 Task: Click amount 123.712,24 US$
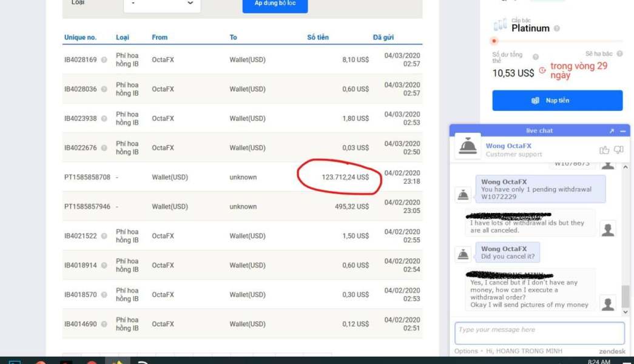pyautogui.click(x=345, y=177)
